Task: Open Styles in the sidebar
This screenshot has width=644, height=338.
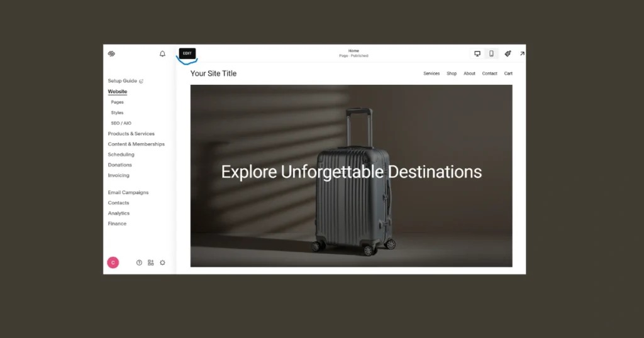Action: pos(117,112)
